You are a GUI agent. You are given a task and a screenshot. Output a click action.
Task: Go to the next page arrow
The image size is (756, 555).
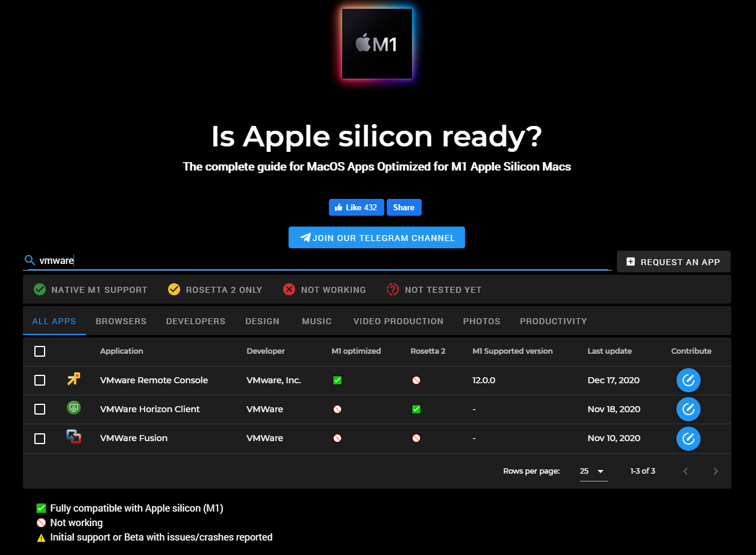pyautogui.click(x=716, y=471)
